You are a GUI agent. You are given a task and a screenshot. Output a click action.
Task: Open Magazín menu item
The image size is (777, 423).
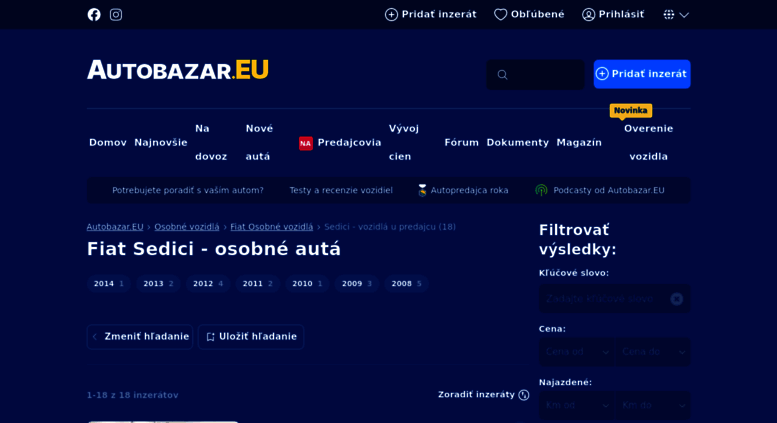[x=579, y=143]
